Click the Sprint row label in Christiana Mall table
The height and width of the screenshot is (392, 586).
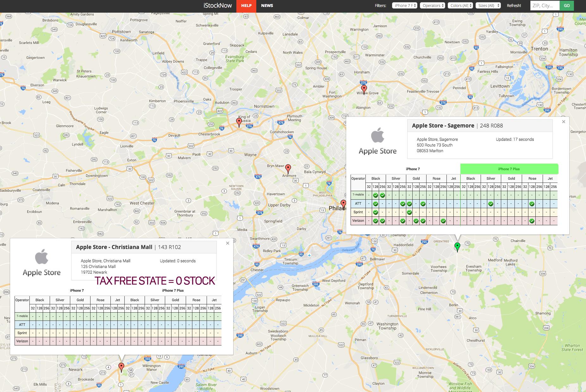[22, 333]
